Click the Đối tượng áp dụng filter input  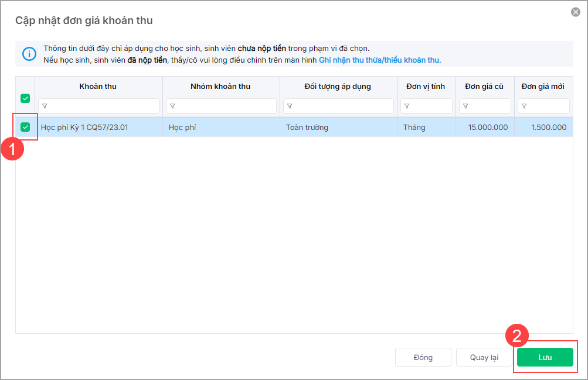pos(343,106)
